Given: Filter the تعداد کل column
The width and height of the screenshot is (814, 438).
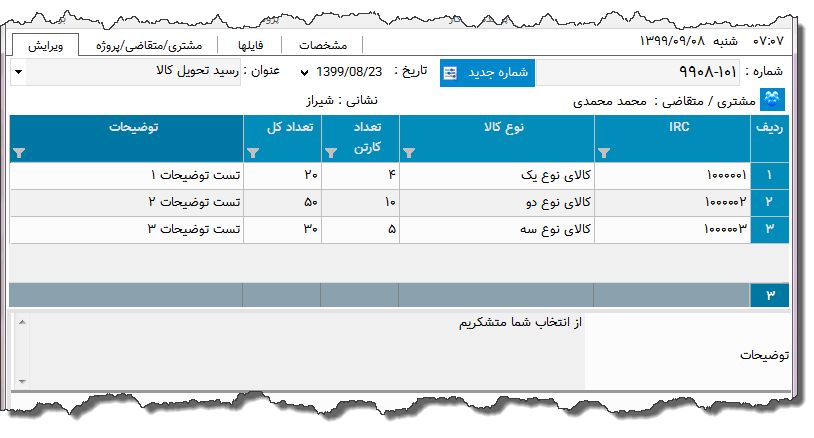Looking at the screenshot, I should point(253,153).
